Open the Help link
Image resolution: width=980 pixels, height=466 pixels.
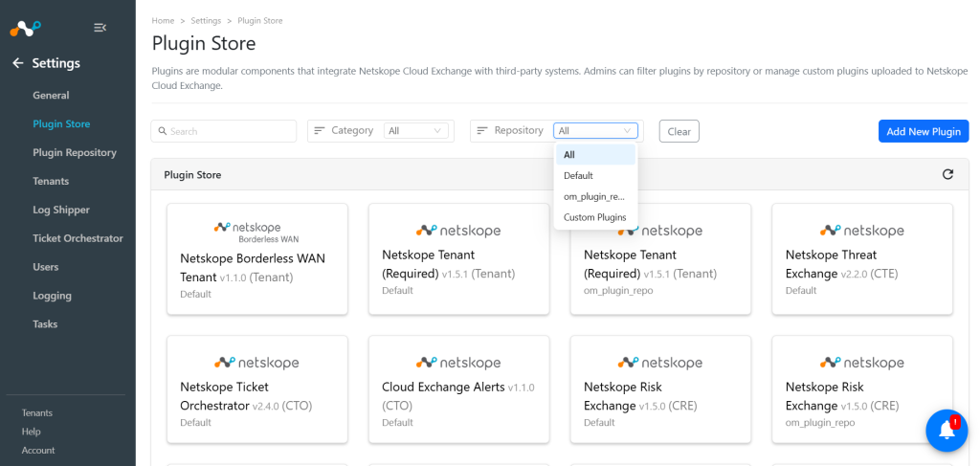click(31, 432)
